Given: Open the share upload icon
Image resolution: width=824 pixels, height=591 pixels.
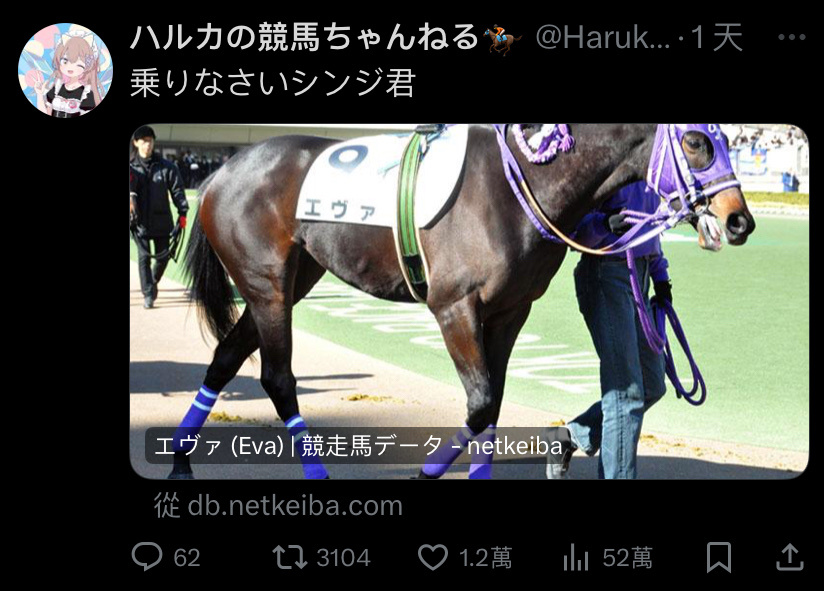Looking at the screenshot, I should coord(790,557).
